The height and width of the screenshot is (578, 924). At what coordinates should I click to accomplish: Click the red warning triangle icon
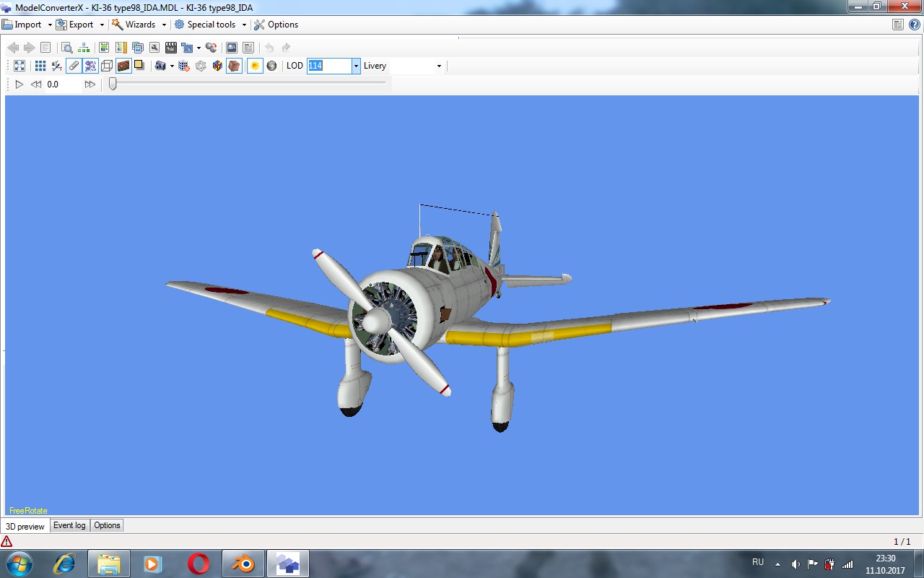click(x=6, y=541)
